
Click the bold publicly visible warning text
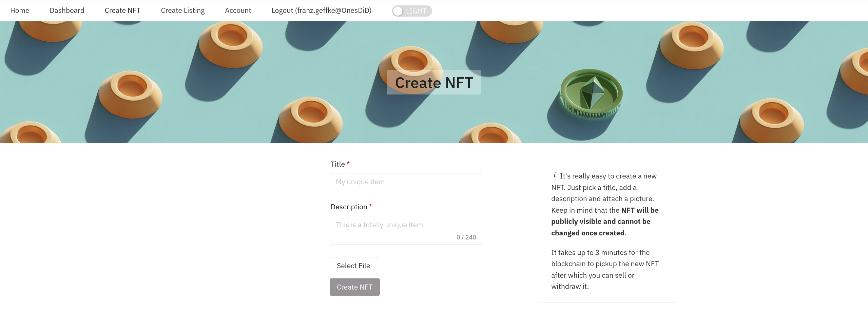pyautogui.click(x=605, y=221)
